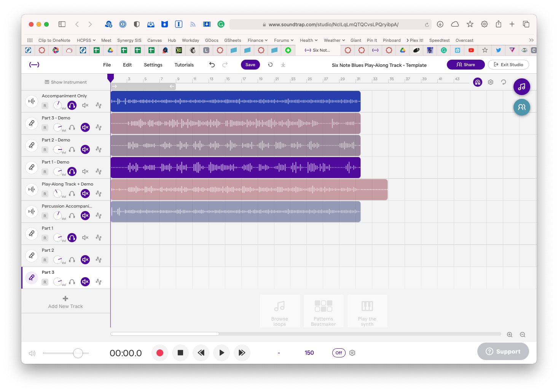Expand the Finance bookmarks folder

[x=257, y=40]
